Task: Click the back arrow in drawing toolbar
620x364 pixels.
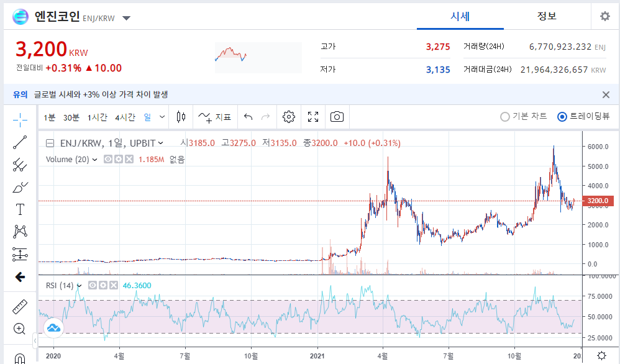Action: pos(20,277)
